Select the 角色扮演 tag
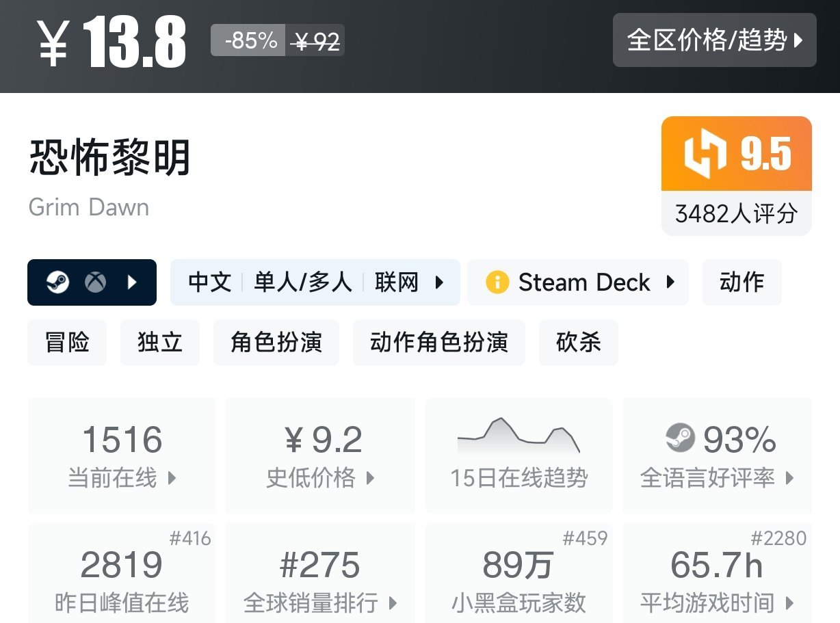Screen dimensions: 840x623 (x=276, y=343)
